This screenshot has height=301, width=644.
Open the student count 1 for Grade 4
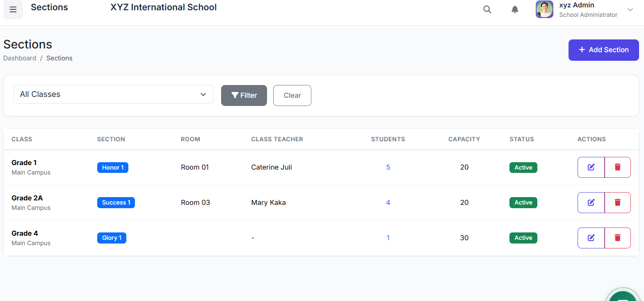click(x=388, y=238)
